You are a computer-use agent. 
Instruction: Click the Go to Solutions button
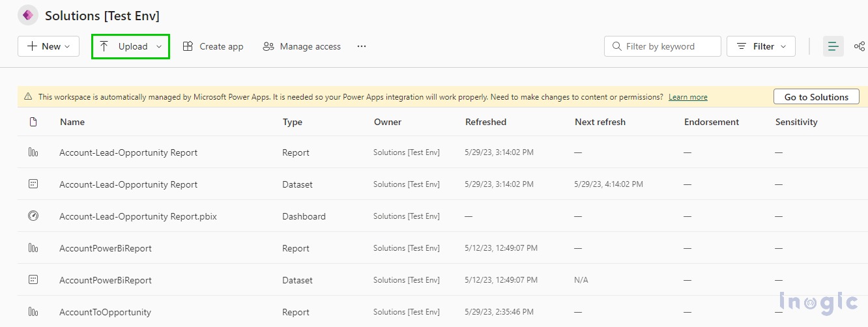pyautogui.click(x=817, y=97)
